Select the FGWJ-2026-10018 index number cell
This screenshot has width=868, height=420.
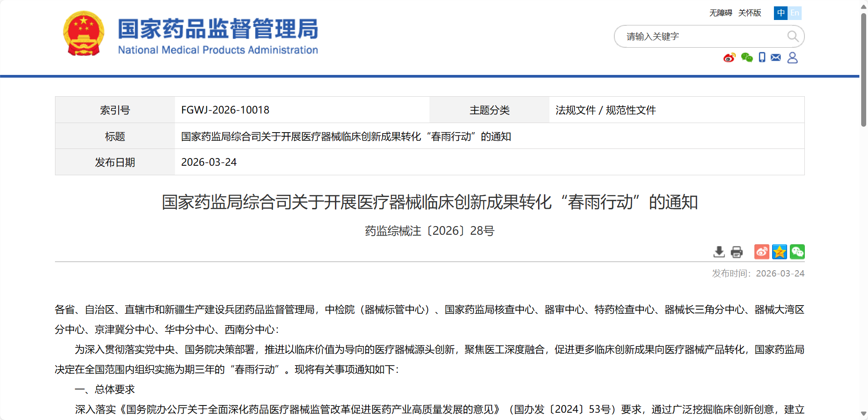tap(225, 110)
